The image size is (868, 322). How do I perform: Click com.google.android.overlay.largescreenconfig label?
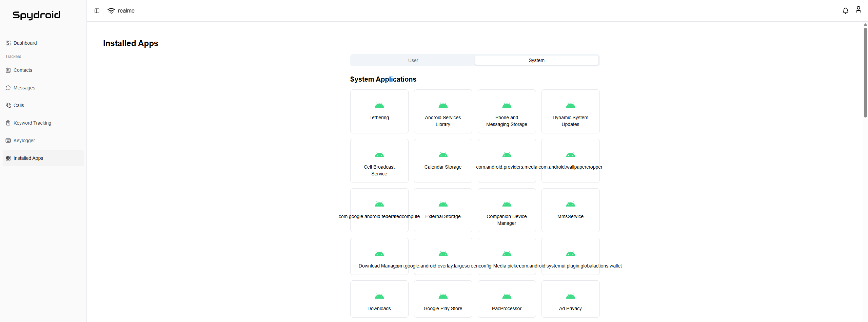click(443, 266)
